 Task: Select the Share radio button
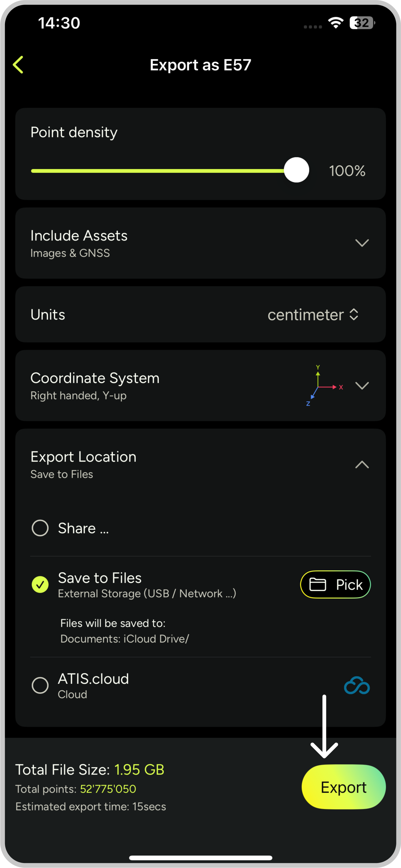point(40,528)
